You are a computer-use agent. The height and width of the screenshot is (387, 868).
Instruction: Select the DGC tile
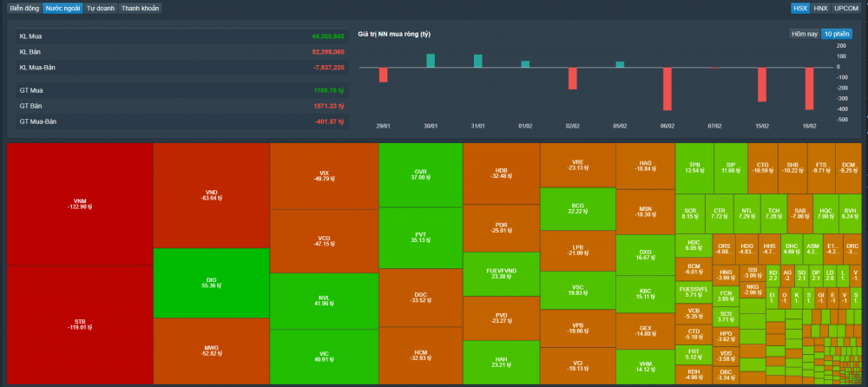420,298
